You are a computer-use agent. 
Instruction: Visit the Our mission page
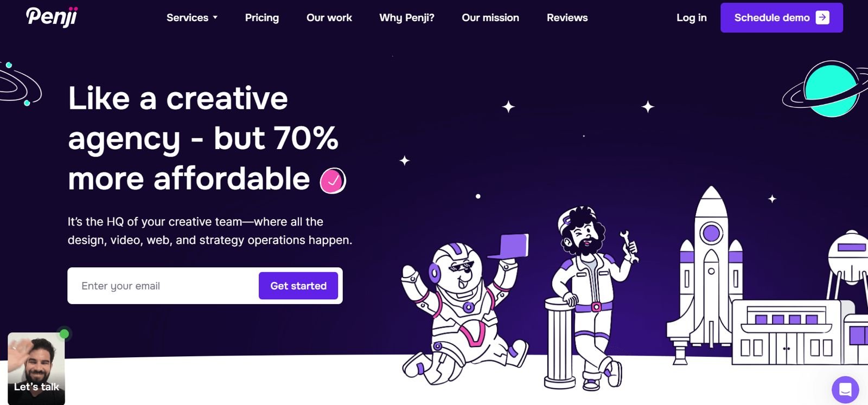pos(490,18)
